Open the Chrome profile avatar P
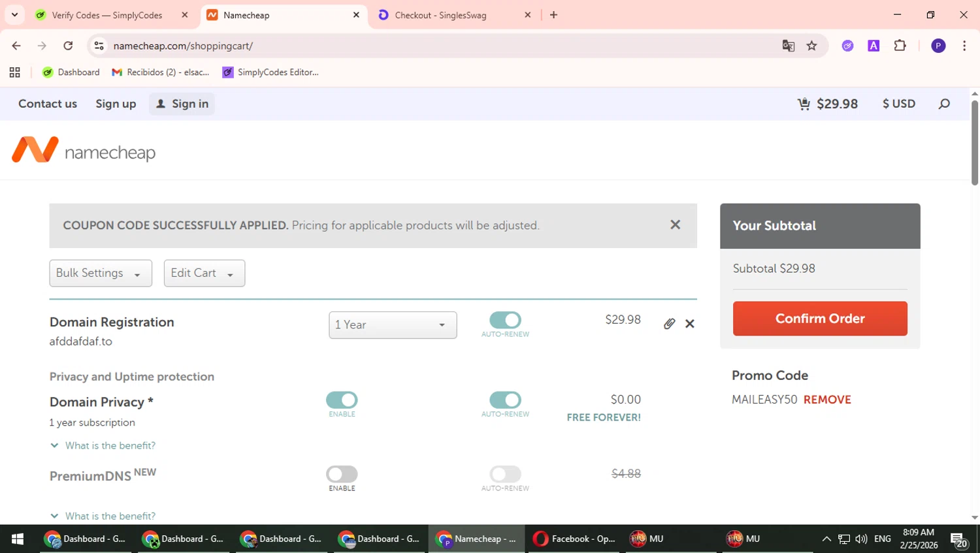The image size is (980, 553). 938,46
